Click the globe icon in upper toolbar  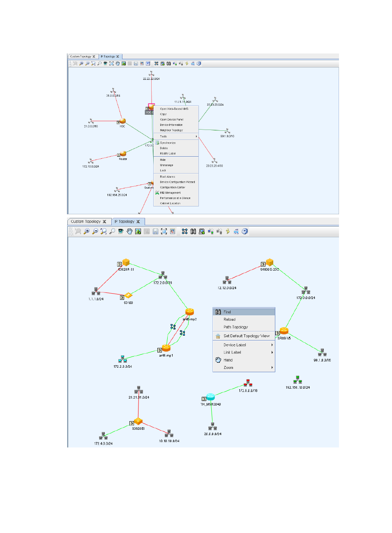(199, 63)
